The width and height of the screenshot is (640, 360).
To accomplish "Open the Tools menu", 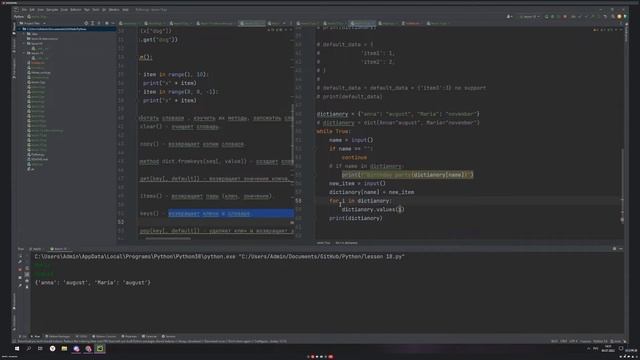I will click(96, 9).
